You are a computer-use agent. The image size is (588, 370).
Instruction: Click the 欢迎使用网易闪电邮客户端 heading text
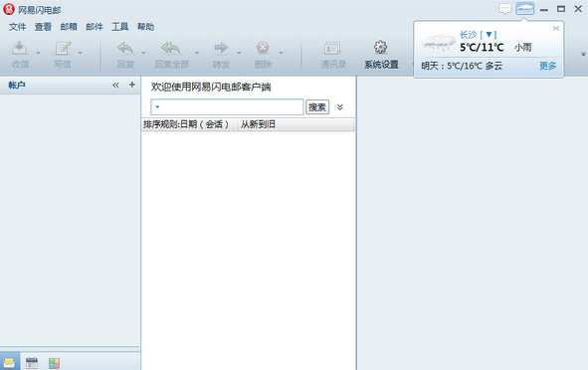211,87
